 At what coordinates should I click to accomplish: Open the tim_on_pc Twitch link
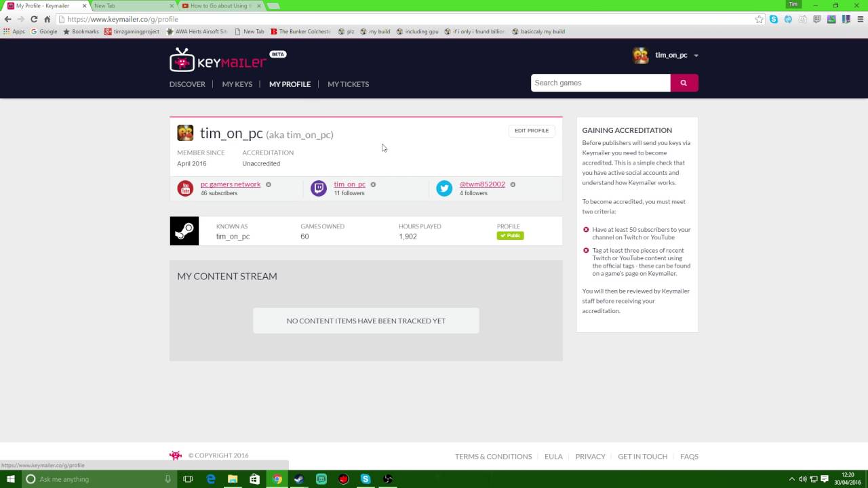pos(349,184)
